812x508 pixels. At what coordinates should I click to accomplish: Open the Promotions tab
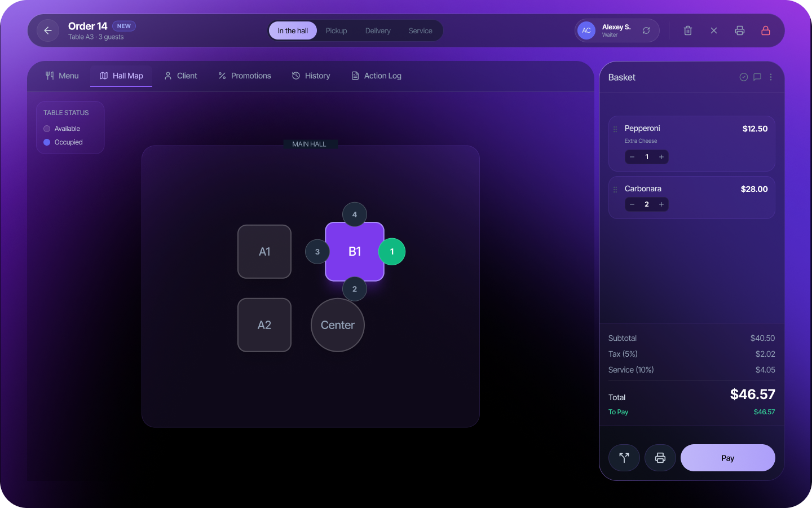(245, 76)
